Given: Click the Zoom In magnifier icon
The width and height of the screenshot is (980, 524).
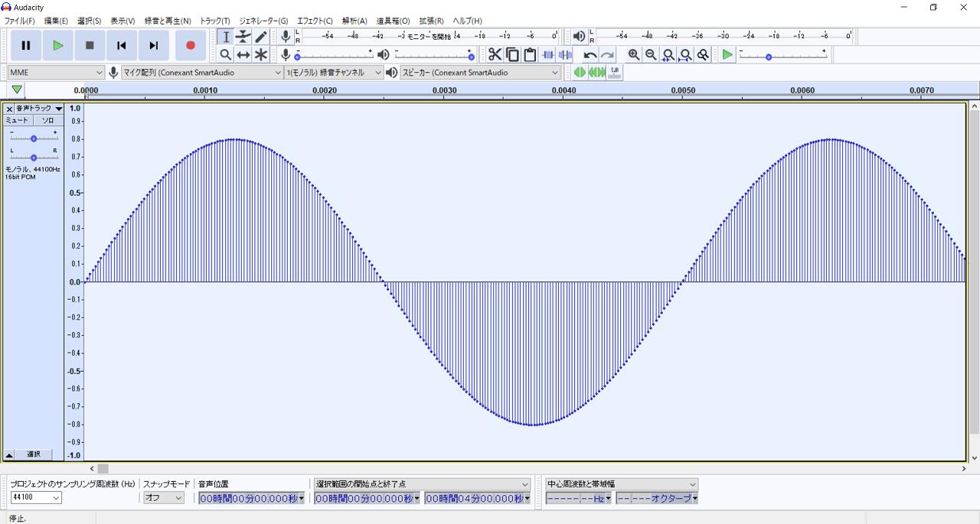Looking at the screenshot, I should click(x=634, y=54).
